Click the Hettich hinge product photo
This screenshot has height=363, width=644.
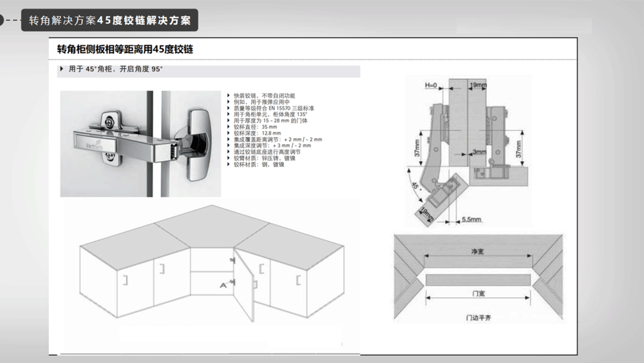coord(140,143)
